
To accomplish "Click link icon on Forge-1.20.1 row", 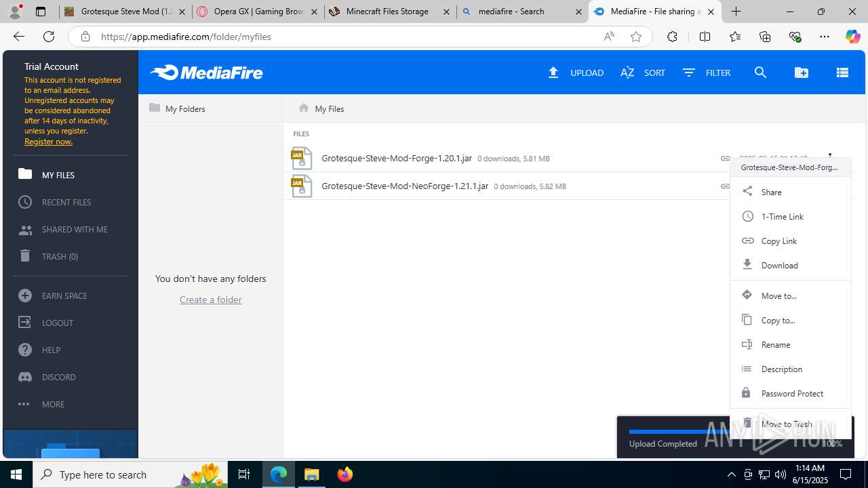I will [x=725, y=159].
